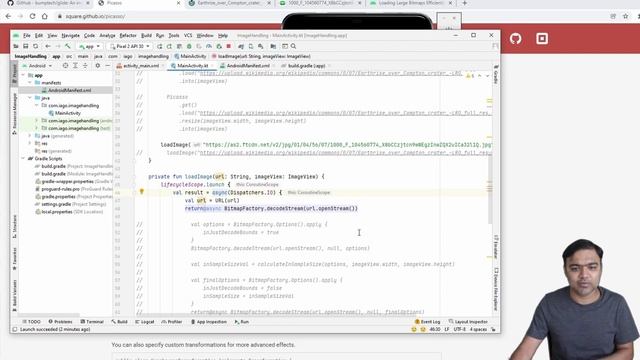Click the browser Home icon
Screen dimensions: 640x360
click(44, 16)
